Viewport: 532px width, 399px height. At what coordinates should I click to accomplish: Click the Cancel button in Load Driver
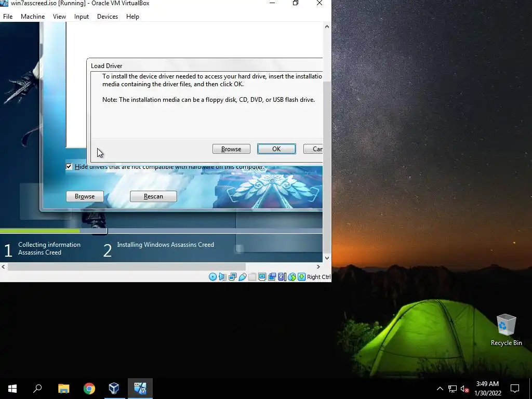coord(313,149)
